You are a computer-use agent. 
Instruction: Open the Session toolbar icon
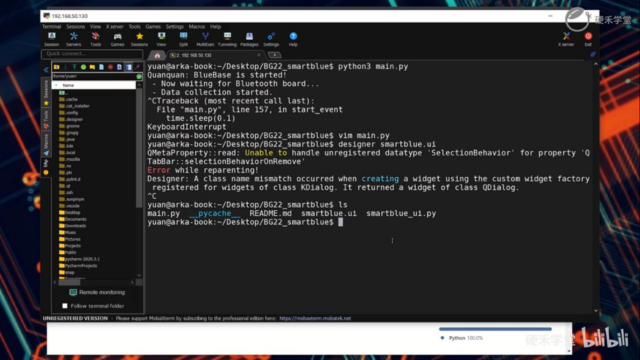pyautogui.click(x=51, y=39)
